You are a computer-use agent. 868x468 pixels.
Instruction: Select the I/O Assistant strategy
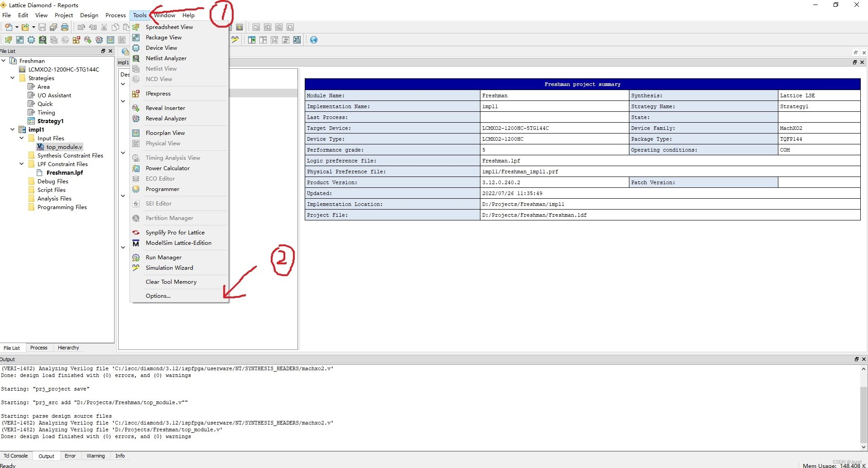54,95
